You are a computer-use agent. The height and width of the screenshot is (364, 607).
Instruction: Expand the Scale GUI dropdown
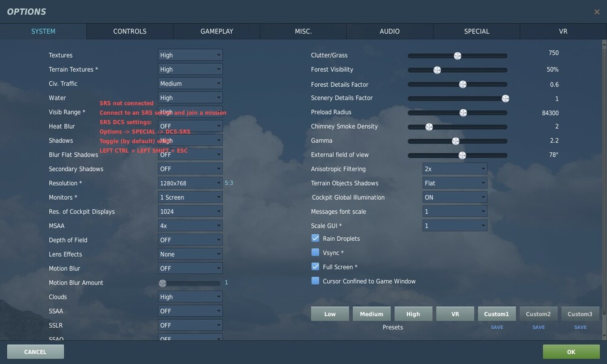pos(455,226)
